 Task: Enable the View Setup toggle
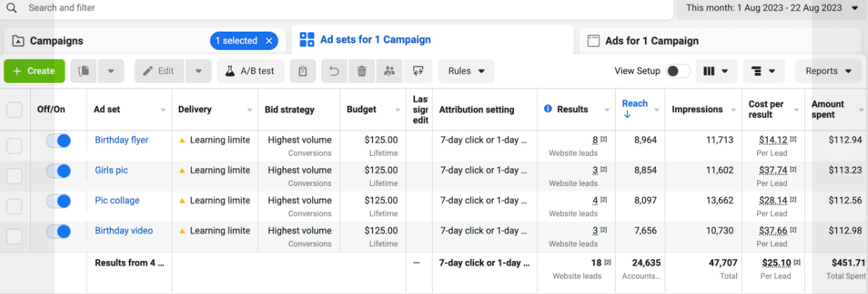pos(677,71)
